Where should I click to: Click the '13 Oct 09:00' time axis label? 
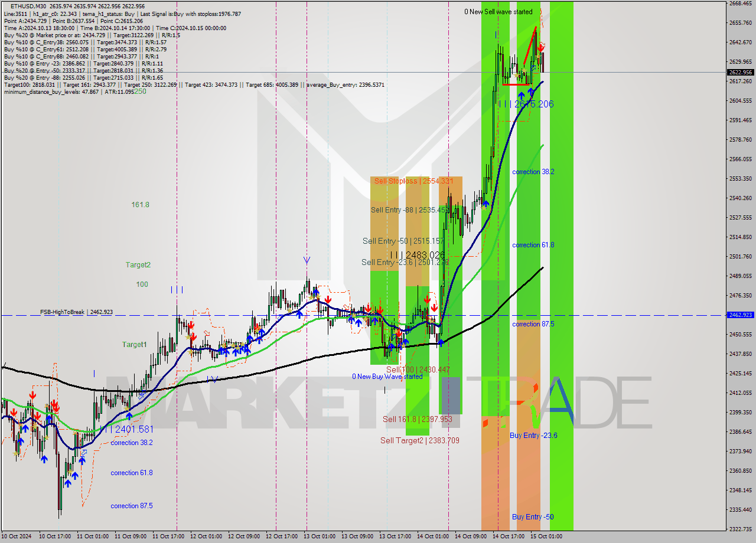(357, 537)
